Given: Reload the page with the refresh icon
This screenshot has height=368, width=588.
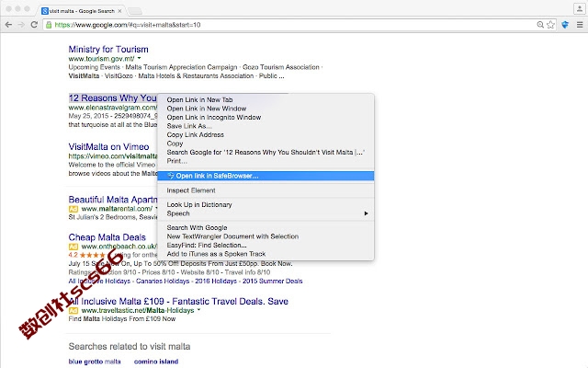Looking at the screenshot, I should pyautogui.click(x=34, y=25).
